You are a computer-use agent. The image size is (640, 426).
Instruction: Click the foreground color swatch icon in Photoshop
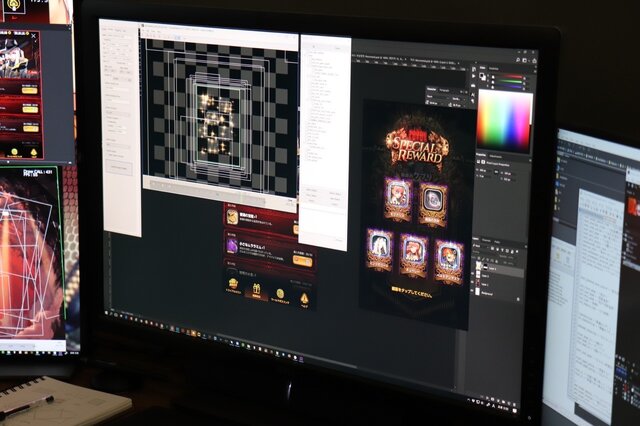point(482,75)
